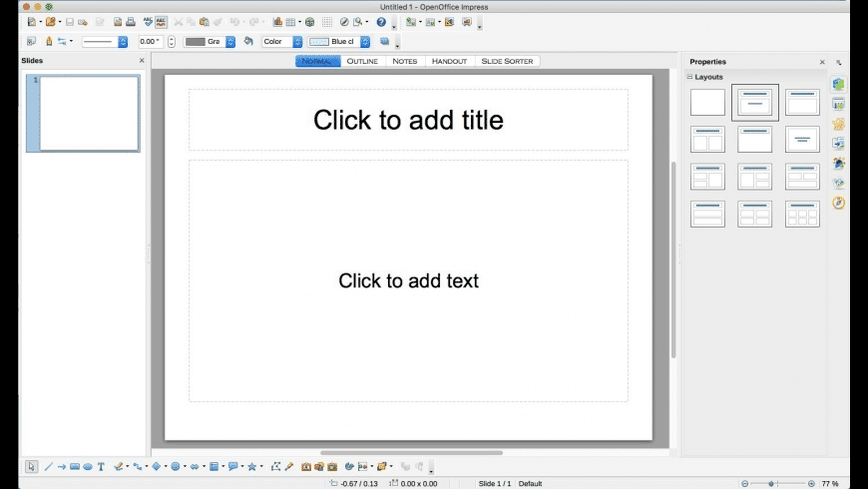The image size is (868, 489).
Task: Click the New document icon
Action: point(31,22)
